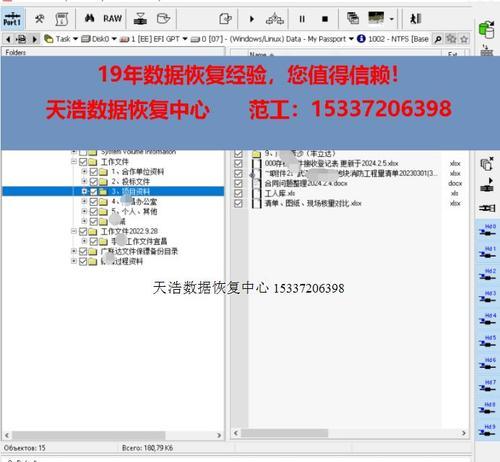
Task: Stop the current task
Action: (x=325, y=19)
